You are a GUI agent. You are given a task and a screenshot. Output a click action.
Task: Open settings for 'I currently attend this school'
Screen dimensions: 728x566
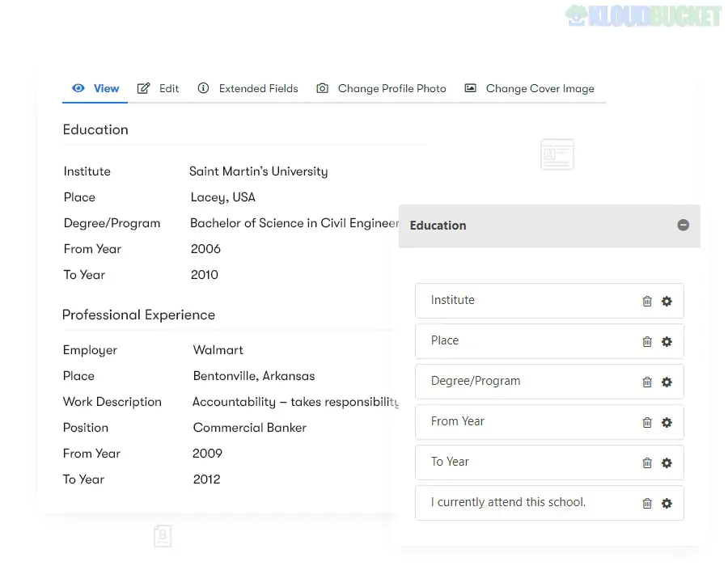pyautogui.click(x=667, y=503)
